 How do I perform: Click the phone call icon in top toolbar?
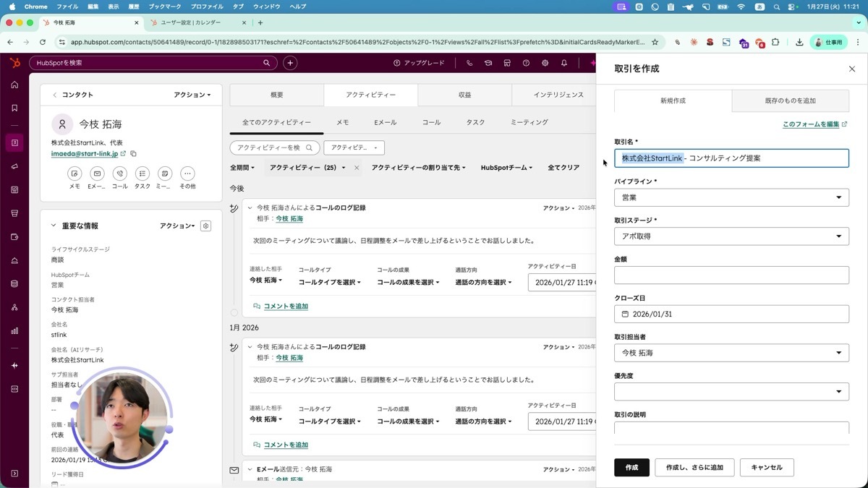tap(469, 63)
